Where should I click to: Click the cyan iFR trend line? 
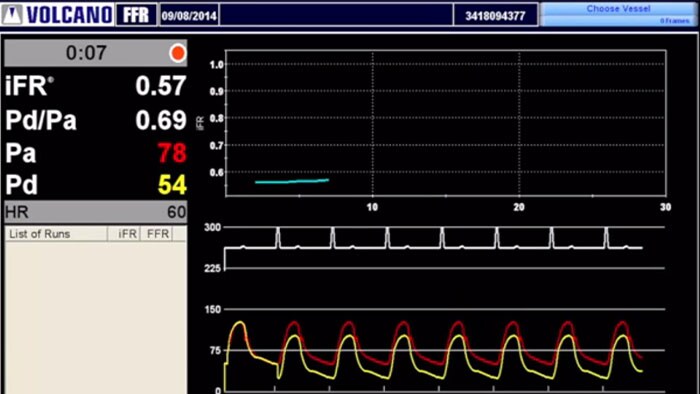tap(292, 181)
